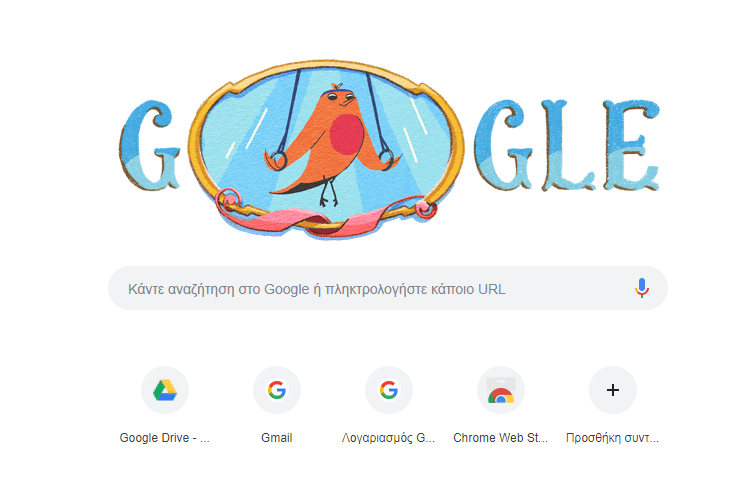
Task: Launch the Chrome Web Store shortcut icon
Action: point(501,390)
